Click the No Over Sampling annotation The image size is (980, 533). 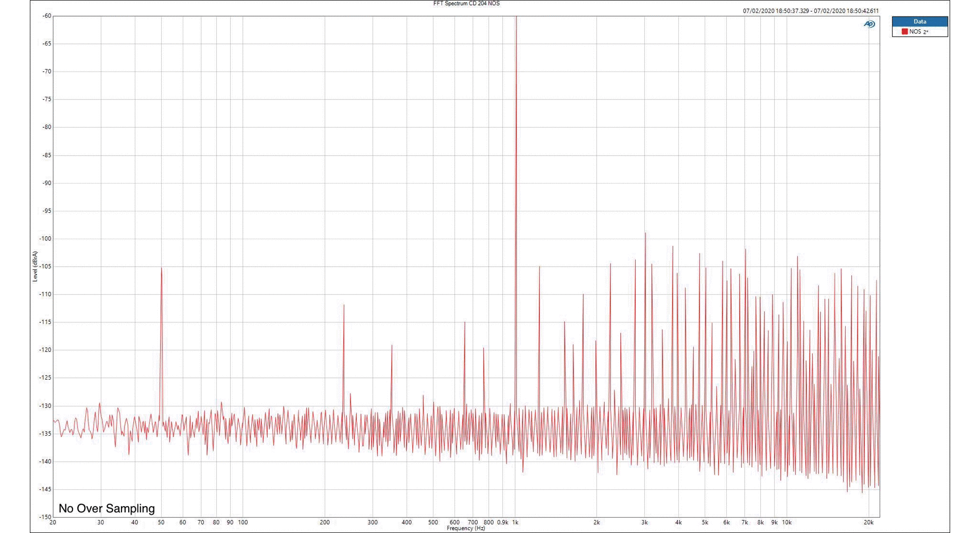(x=107, y=508)
